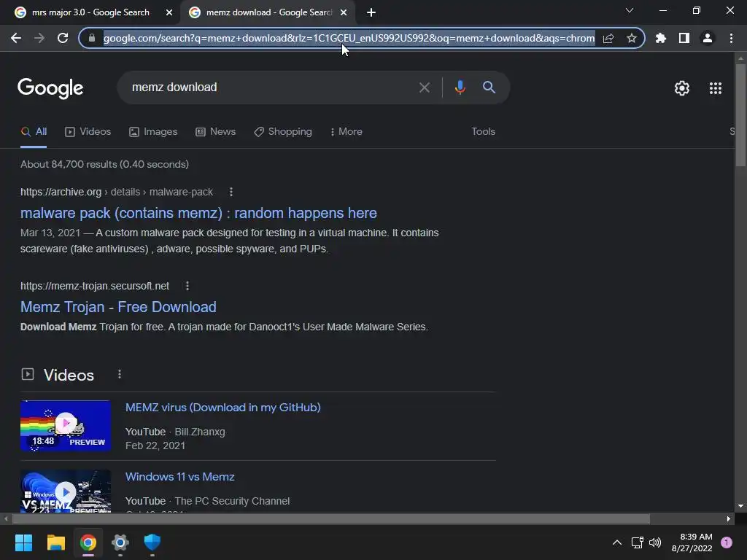
Task: Reload the current page
Action: 63,38
